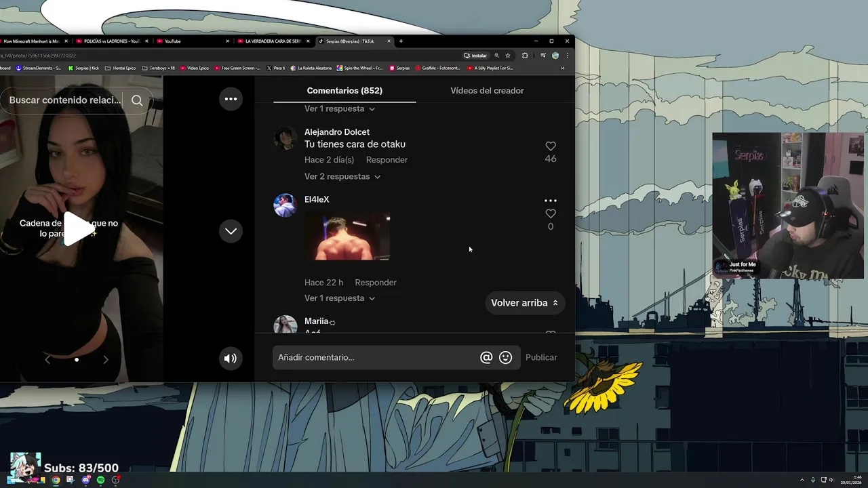Show hidden system tray icons
Viewport: 868px width, 488px height.
[x=802, y=480]
